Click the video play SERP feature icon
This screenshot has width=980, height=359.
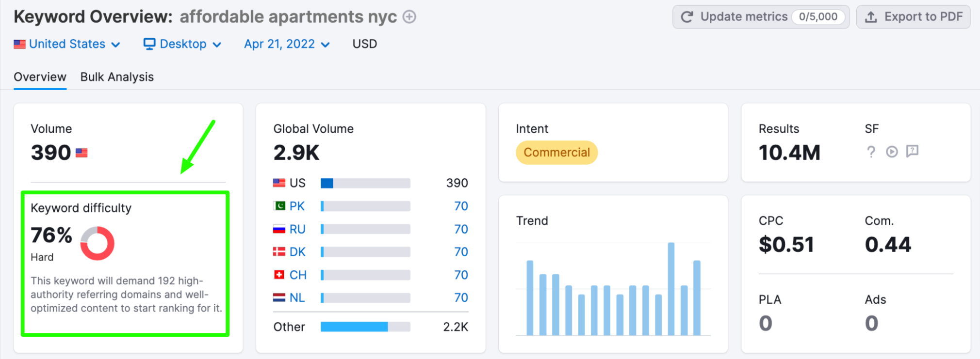(892, 152)
